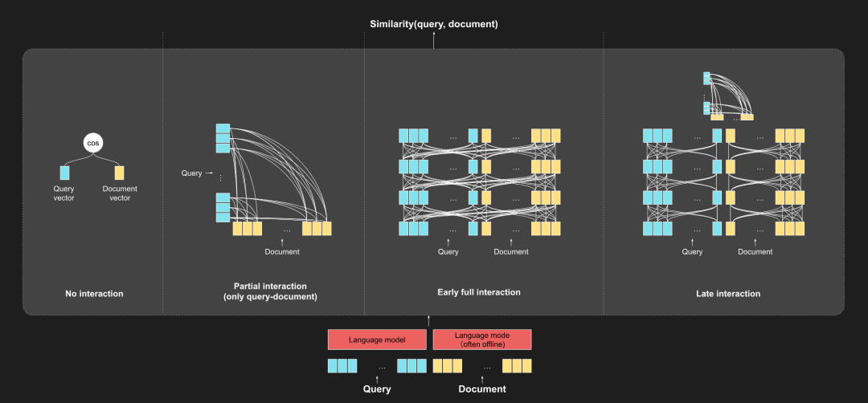The width and height of the screenshot is (868, 403).
Task: Click the "Partial interaction (only query-document)" heading
Action: pos(269,291)
